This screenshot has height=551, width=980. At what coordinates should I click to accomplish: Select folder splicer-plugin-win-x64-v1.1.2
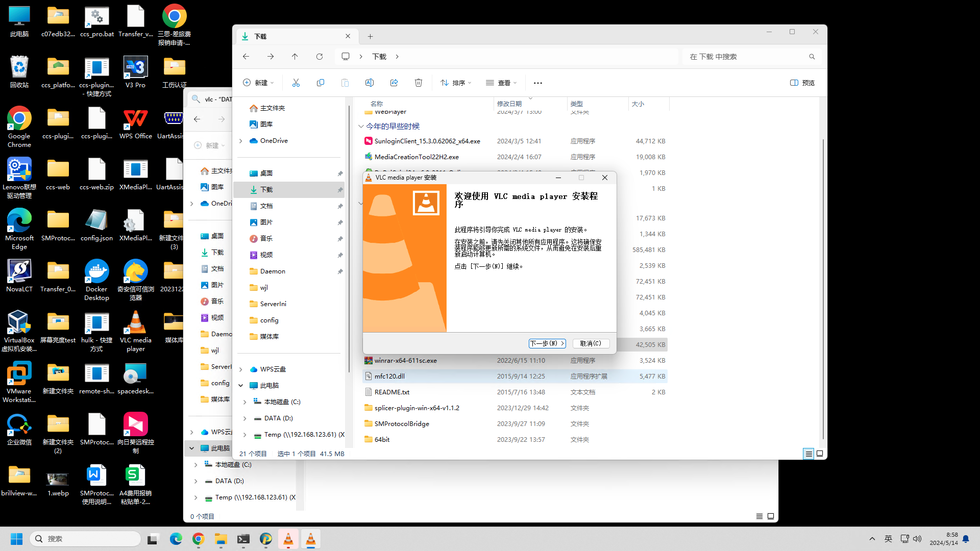tap(515, 408)
